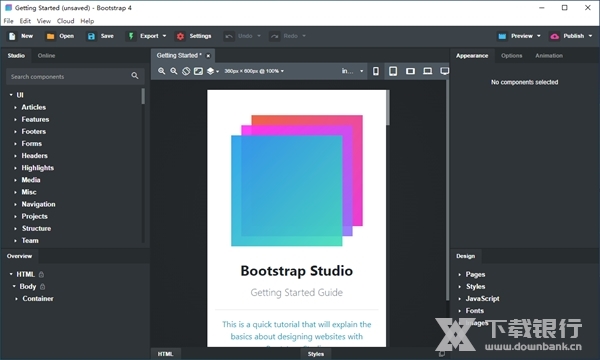The width and height of the screenshot is (600, 360).
Task: Click the page preview scrollbar thumb
Action: [388, 108]
